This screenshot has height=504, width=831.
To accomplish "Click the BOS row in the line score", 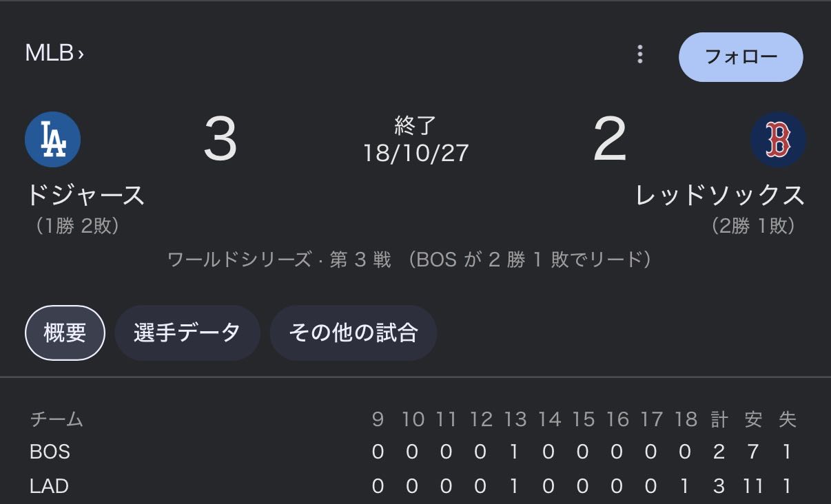I will pos(50,452).
